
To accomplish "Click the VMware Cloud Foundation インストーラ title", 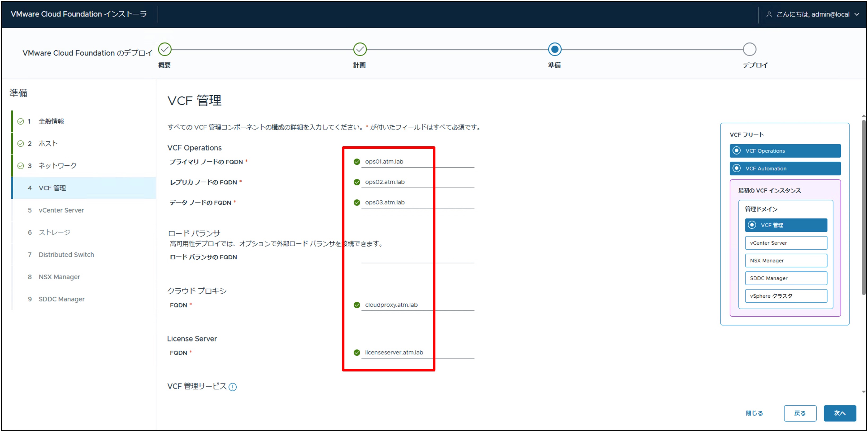I will [79, 14].
